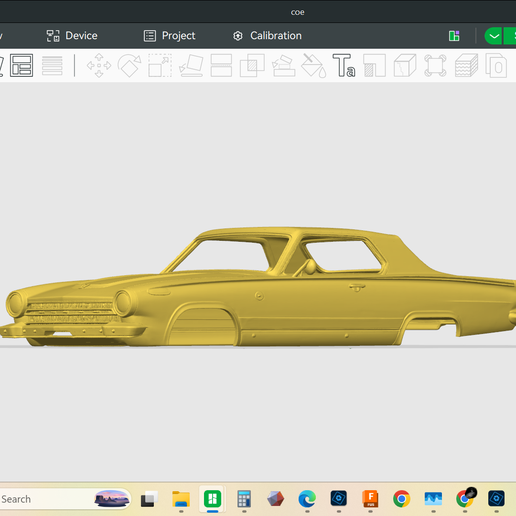Open the Calibration tab
This screenshot has height=516, width=516.
267,36
